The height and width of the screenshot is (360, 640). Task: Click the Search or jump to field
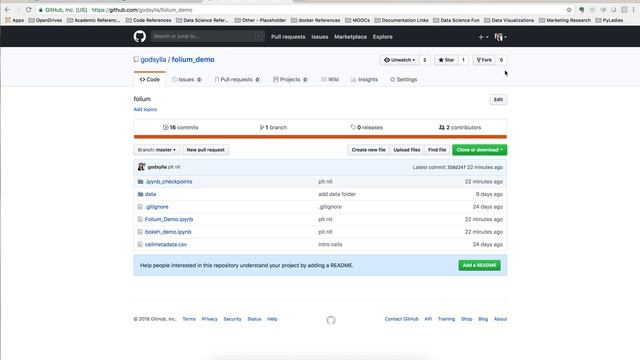208,36
